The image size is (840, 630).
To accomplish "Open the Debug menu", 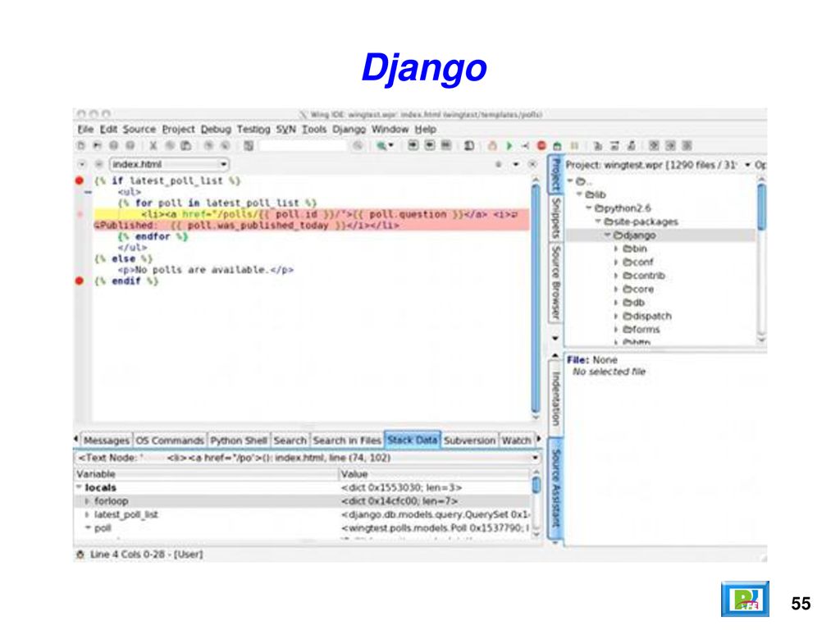I will [216, 129].
